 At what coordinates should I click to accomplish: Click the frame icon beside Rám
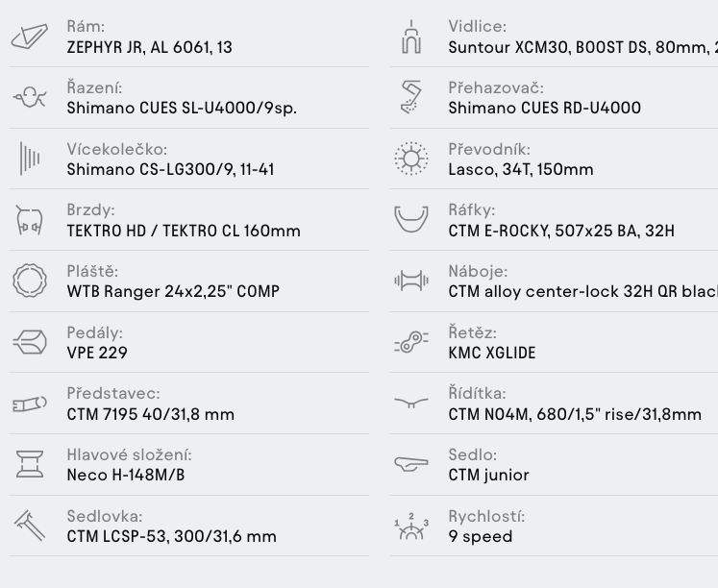click(30, 37)
